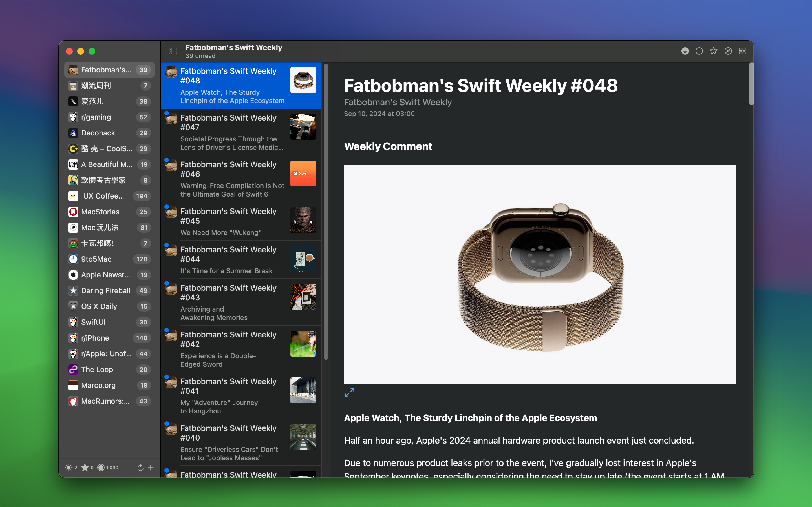This screenshot has height=507, width=812.
Task: Open article in browser with compass icon
Action: 728,51
